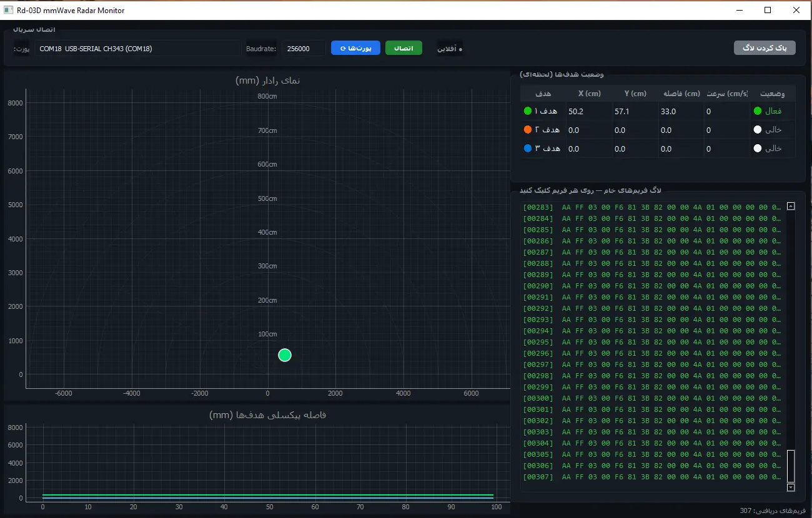The height and width of the screenshot is (518, 812).
Task: Select log frame [00289]
Action: 652,275
